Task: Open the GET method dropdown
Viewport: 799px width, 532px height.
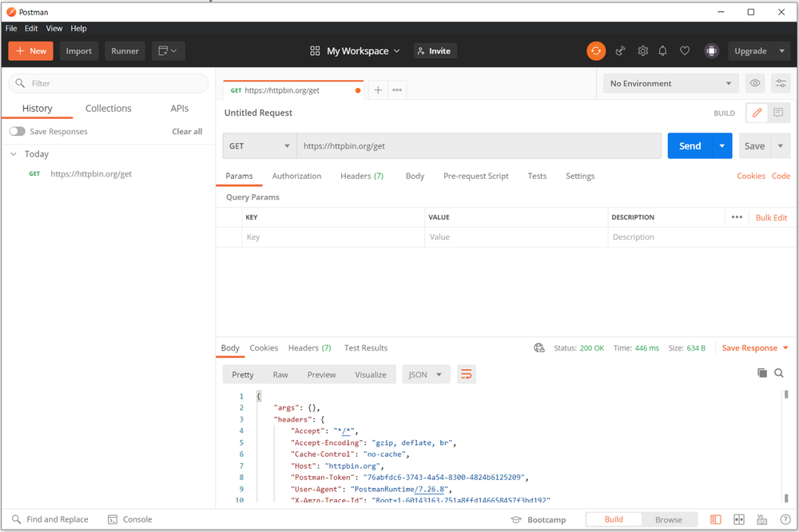Action: (x=259, y=145)
